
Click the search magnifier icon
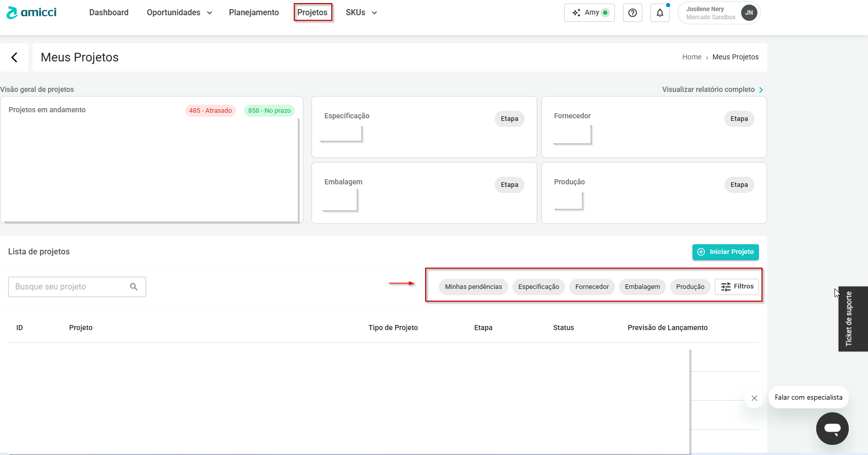tap(134, 287)
